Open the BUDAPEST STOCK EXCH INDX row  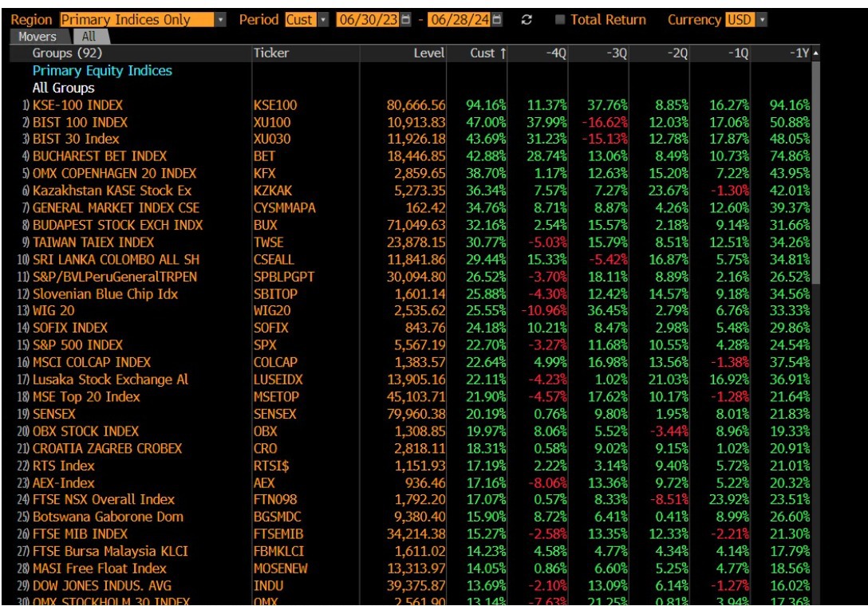click(410, 225)
